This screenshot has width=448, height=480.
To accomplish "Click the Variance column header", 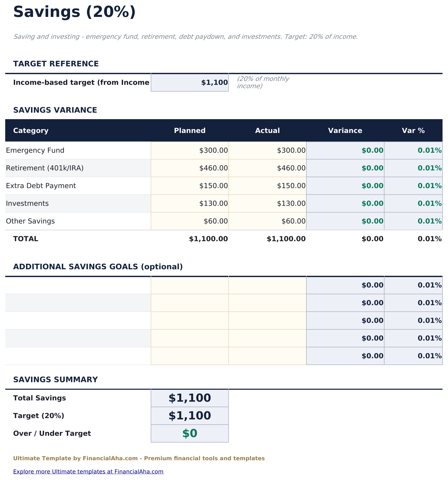I will pyautogui.click(x=345, y=130).
